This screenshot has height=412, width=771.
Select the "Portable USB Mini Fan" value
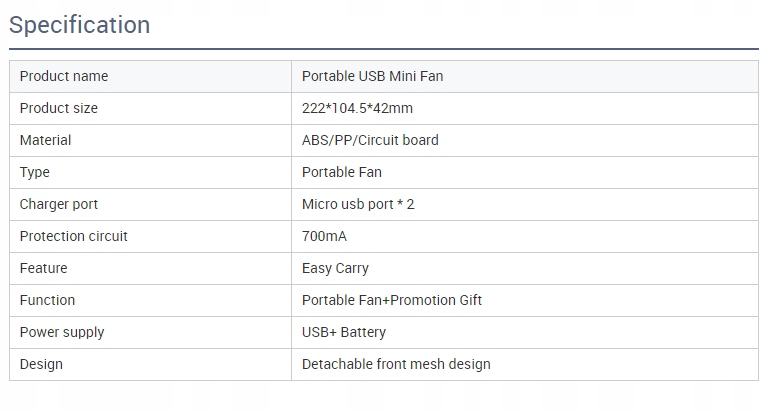click(372, 76)
